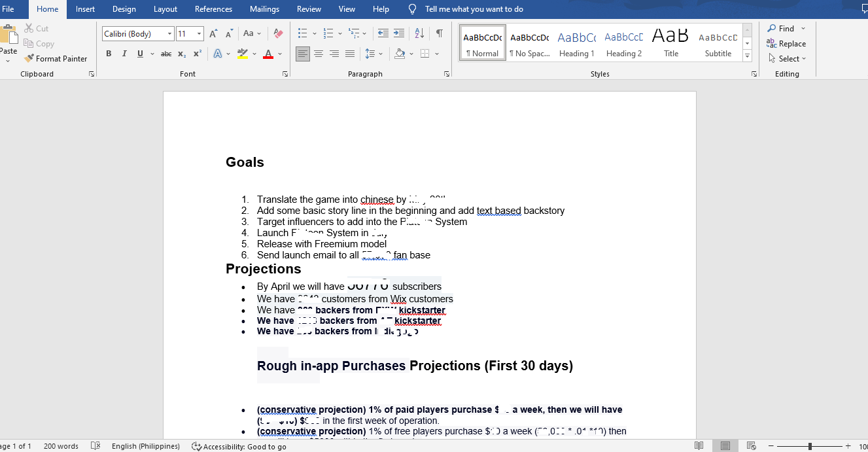The width and height of the screenshot is (868, 452).
Task: Switch to the References tab
Action: tap(214, 9)
